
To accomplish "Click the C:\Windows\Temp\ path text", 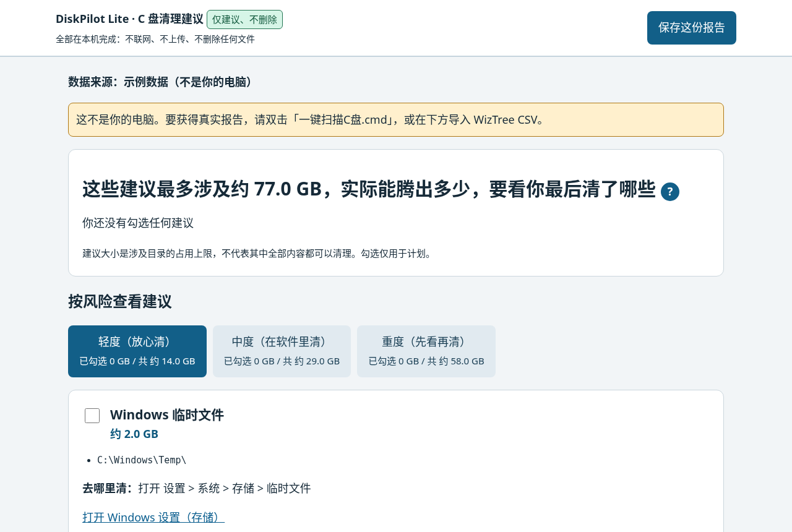I will (x=142, y=460).
